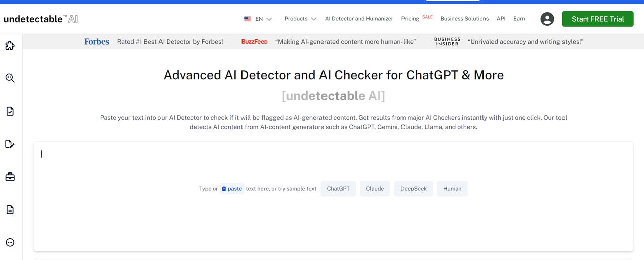Open Business Solutions from navigation
The image size is (644, 260).
464,19
